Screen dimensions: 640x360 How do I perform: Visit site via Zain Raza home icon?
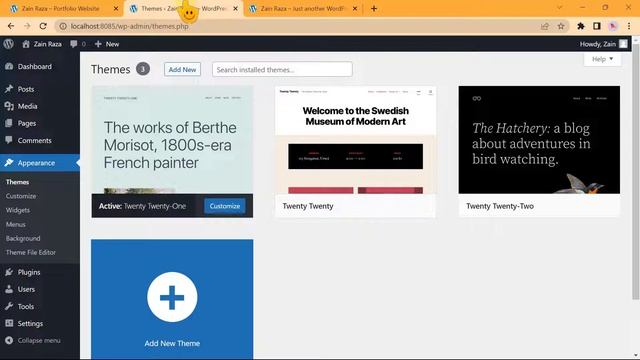click(26, 44)
